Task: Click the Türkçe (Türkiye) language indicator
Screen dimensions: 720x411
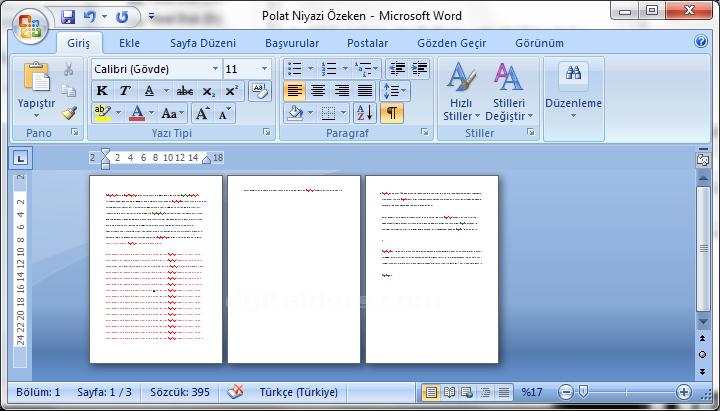Action: [x=298, y=392]
